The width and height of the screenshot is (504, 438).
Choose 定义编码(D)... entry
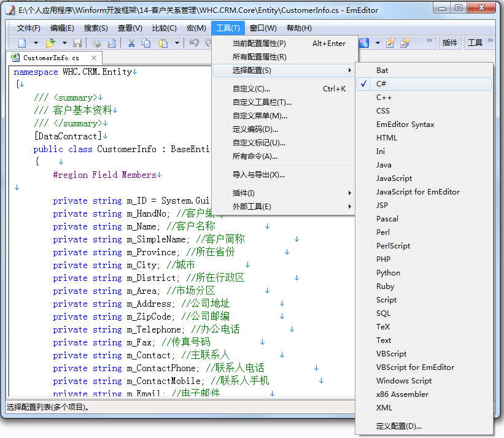pyautogui.click(x=284, y=129)
